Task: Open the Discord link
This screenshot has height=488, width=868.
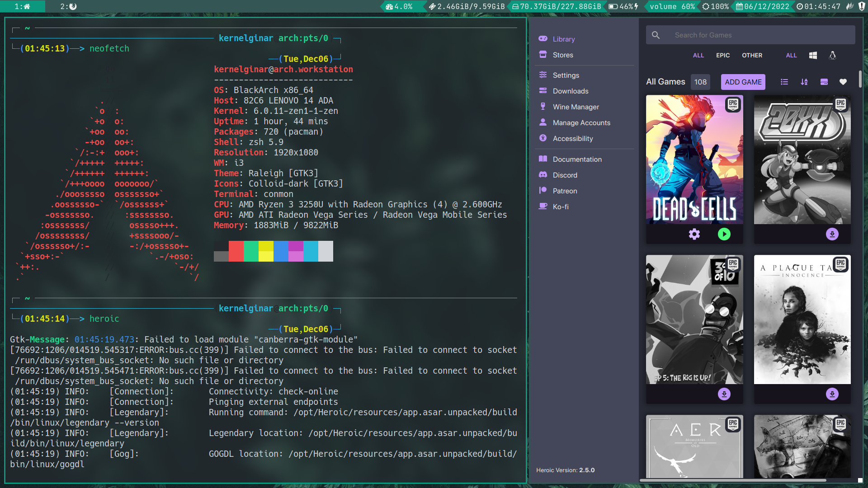Action: (x=565, y=175)
